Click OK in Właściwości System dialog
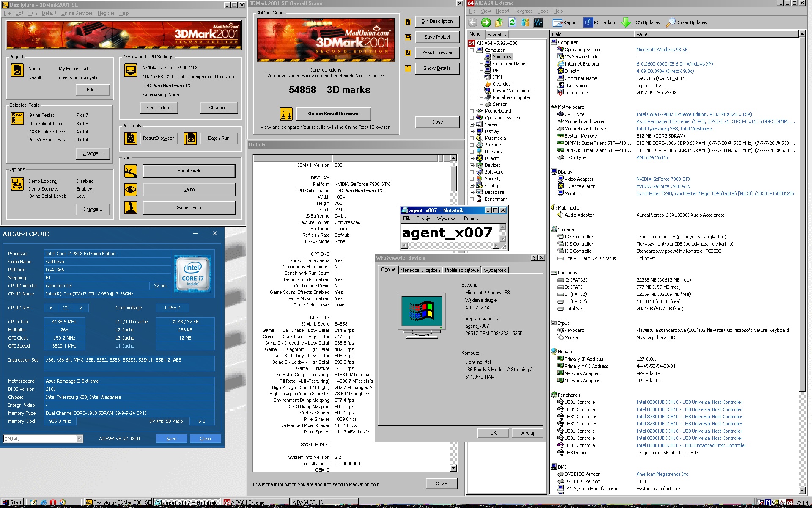The width and height of the screenshot is (812, 508). click(493, 433)
